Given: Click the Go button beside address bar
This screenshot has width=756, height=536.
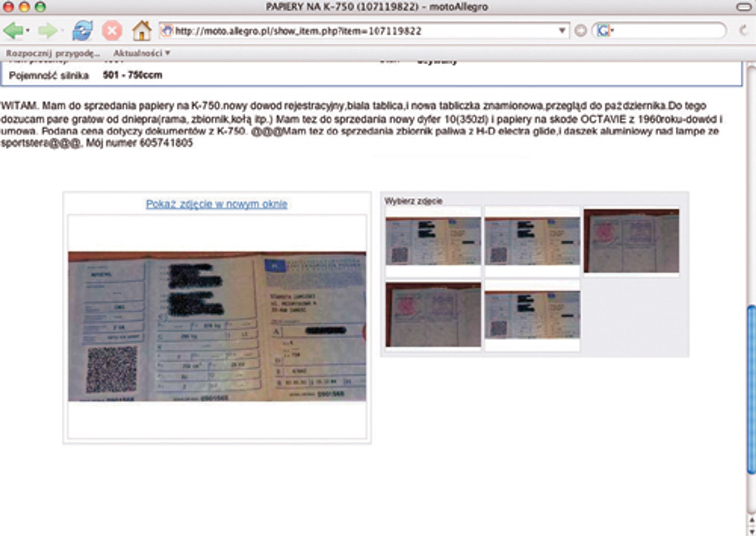Looking at the screenshot, I should click(580, 31).
